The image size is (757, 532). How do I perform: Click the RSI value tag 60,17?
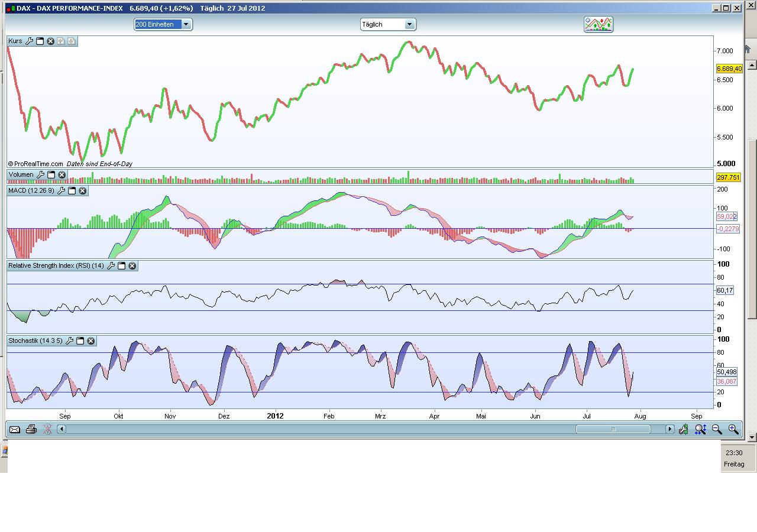[725, 290]
